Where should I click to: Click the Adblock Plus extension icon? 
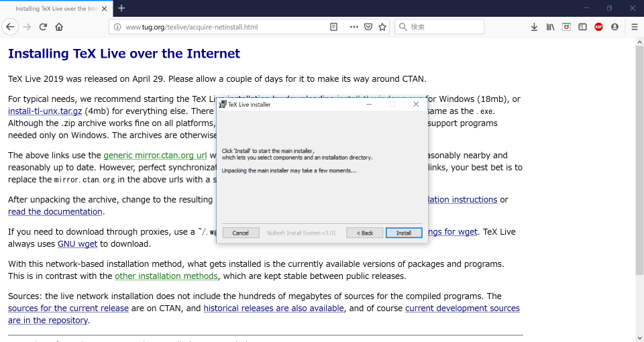click(x=598, y=27)
